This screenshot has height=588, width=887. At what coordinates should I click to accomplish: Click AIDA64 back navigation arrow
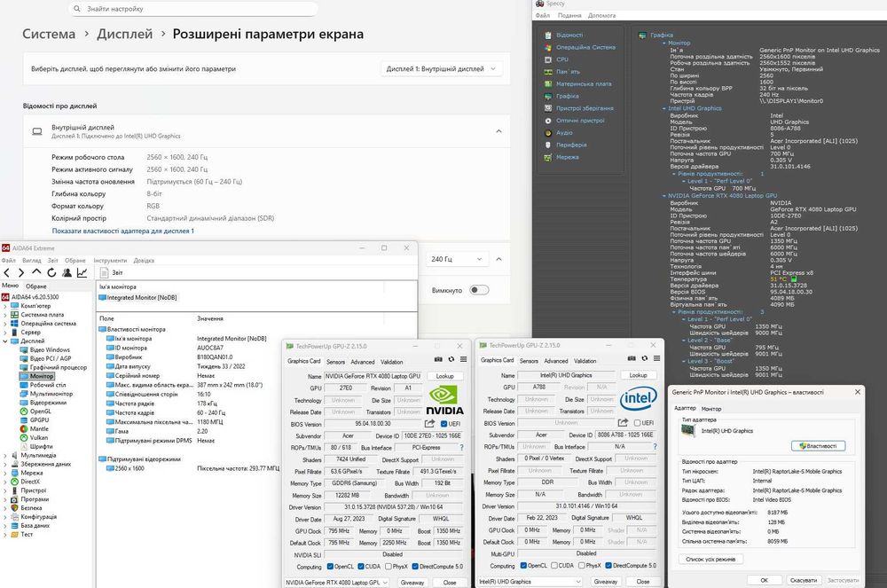(7, 272)
